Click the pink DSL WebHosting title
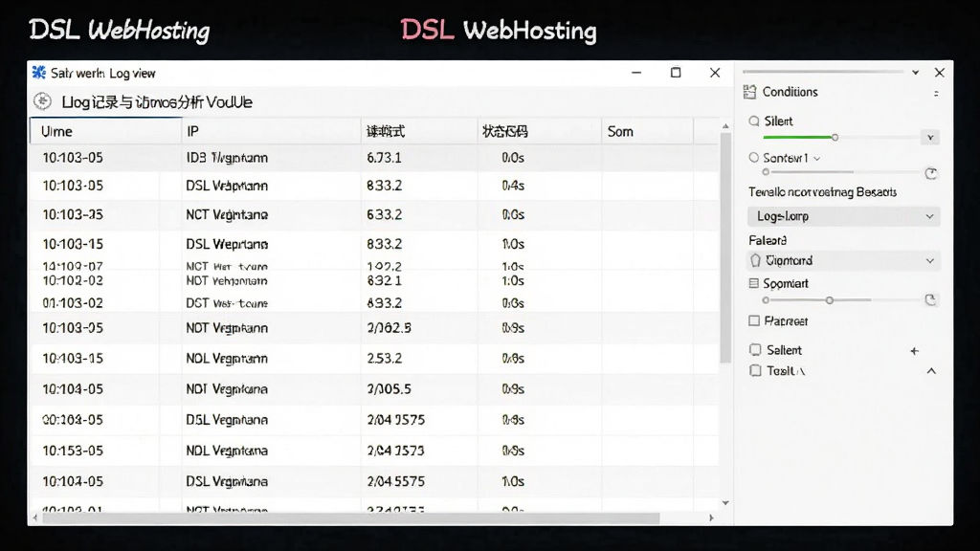 (x=499, y=30)
